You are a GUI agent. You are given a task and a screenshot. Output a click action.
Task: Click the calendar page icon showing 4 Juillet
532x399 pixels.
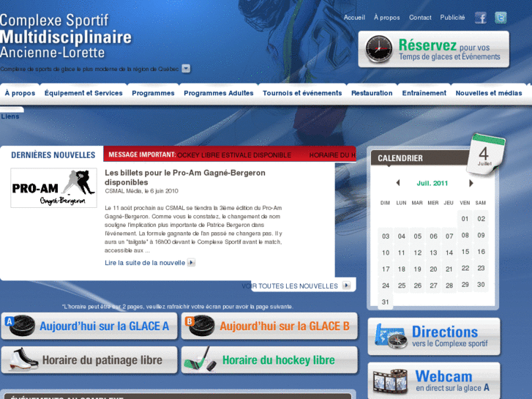click(x=485, y=154)
